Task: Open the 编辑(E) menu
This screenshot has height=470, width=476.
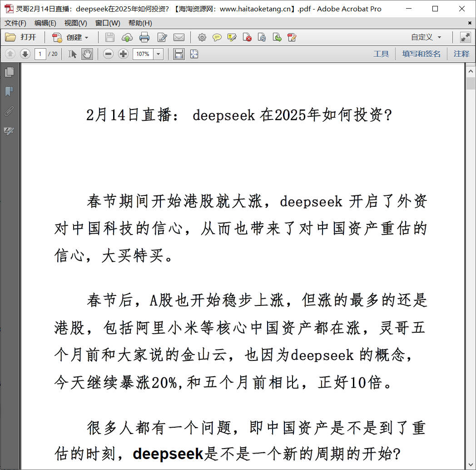Action: pos(45,23)
